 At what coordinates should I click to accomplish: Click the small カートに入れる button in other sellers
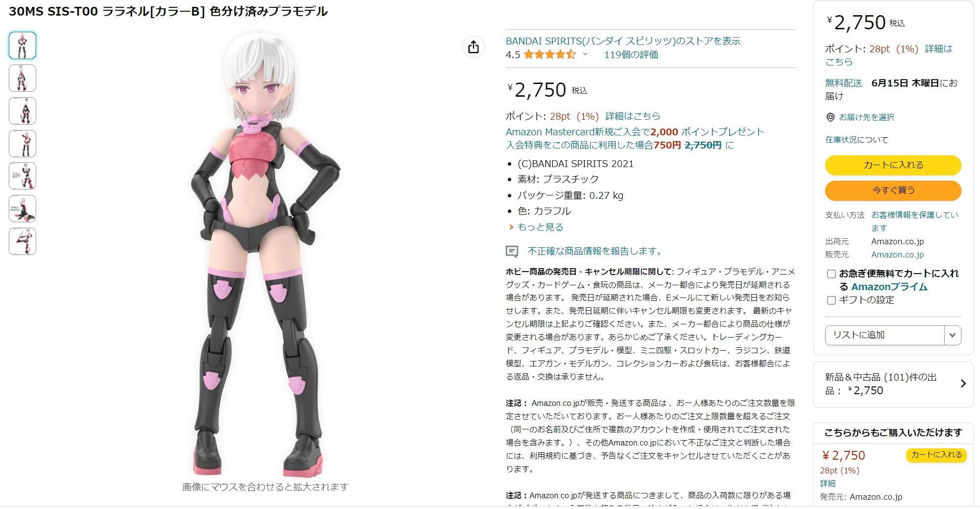[x=936, y=455]
